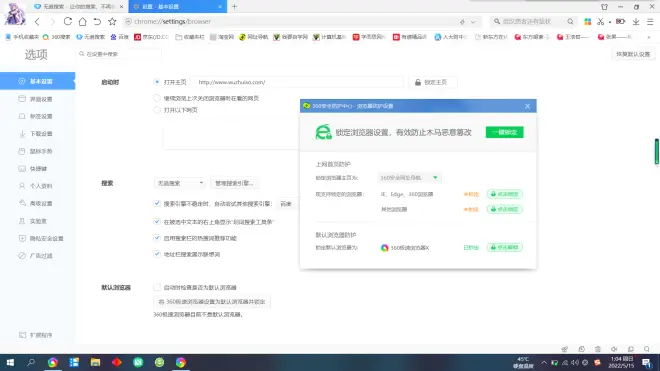Click the lightning speed mode icon in address bar
Image resolution: width=660 pixels, height=371 pixels.
[x=462, y=22]
